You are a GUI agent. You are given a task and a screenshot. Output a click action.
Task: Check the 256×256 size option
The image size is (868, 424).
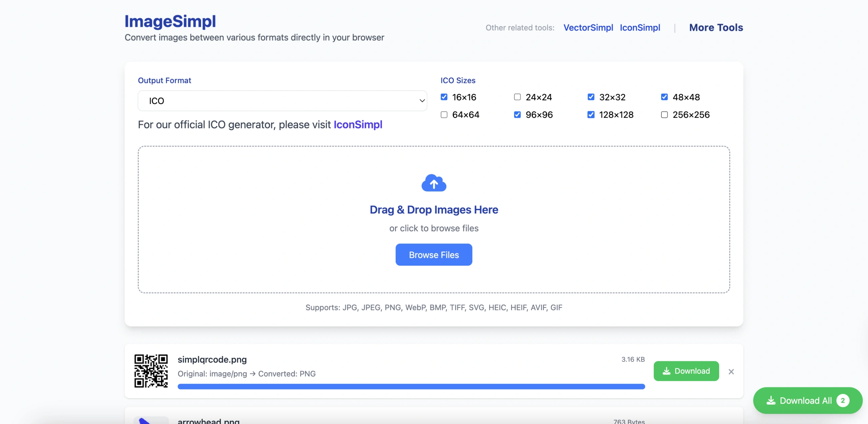pyautogui.click(x=664, y=115)
